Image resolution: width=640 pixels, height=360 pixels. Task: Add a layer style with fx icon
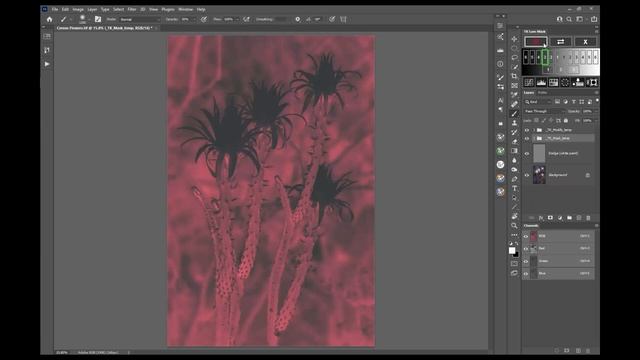pos(541,218)
